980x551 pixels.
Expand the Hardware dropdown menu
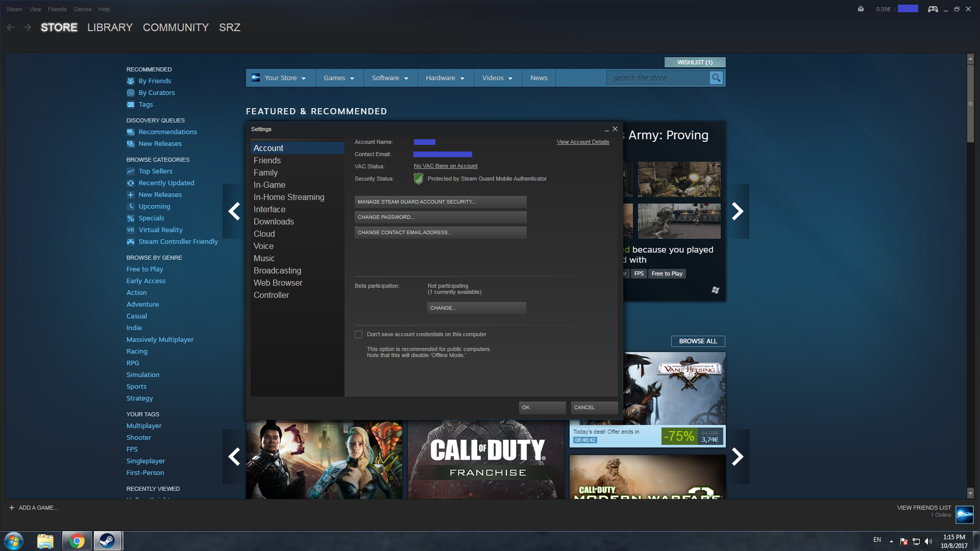point(445,78)
